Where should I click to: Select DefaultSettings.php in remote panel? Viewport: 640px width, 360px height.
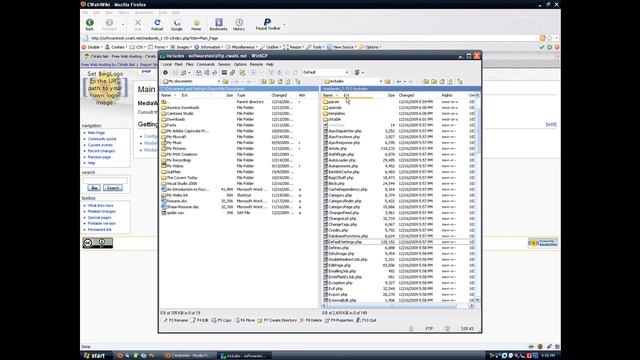345,242
